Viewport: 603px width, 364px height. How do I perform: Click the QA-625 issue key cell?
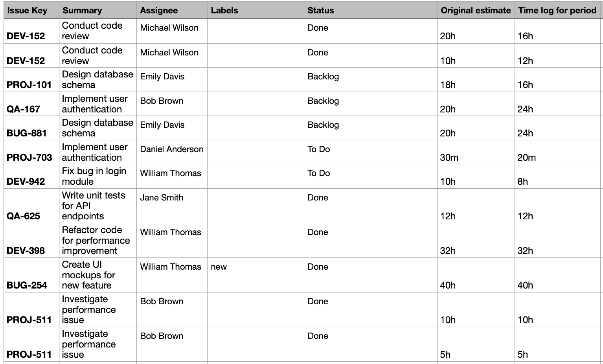[x=23, y=216]
